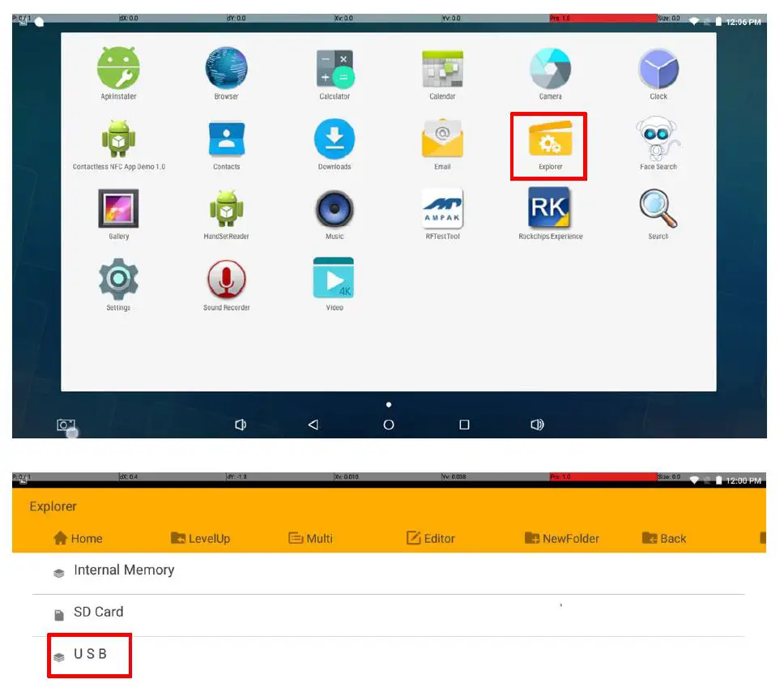Viewport: 784px width, 692px height.
Task: Open the ApkInstaller app
Action: coord(118,73)
